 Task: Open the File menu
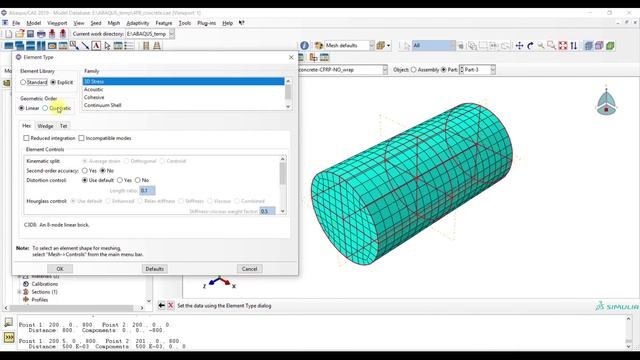click(16, 23)
